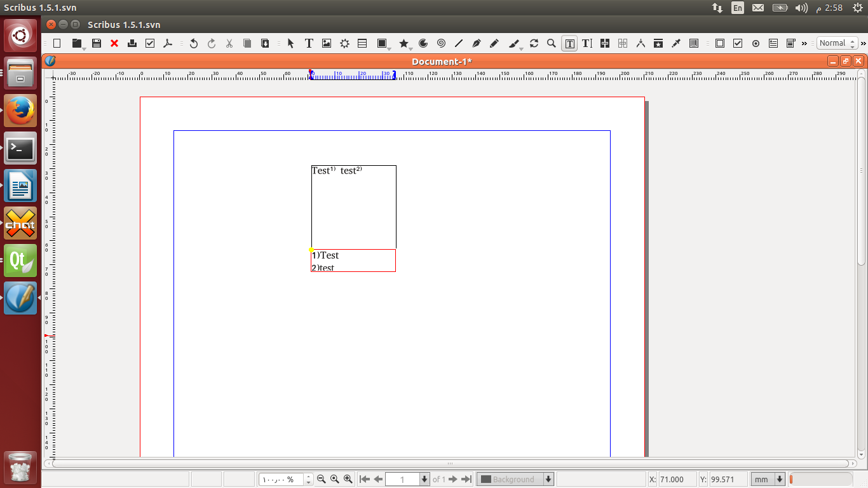
Task: Activate the Rotate item tool
Action: 534,43
